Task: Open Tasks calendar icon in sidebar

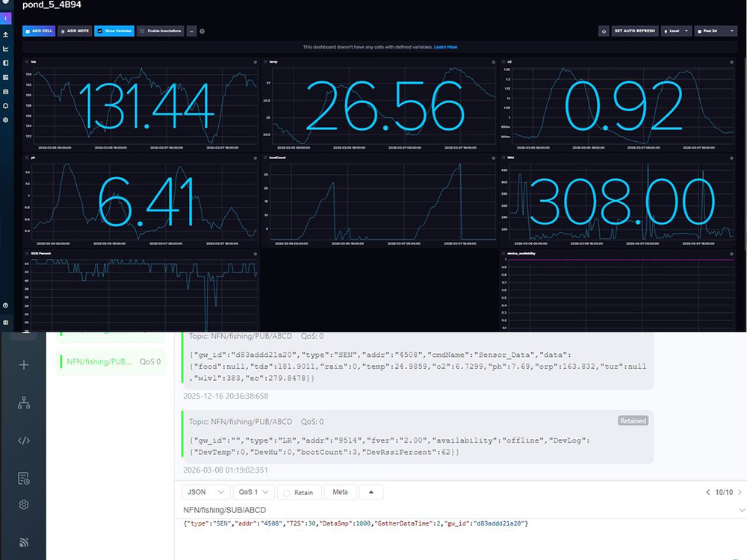Action: click(6, 91)
